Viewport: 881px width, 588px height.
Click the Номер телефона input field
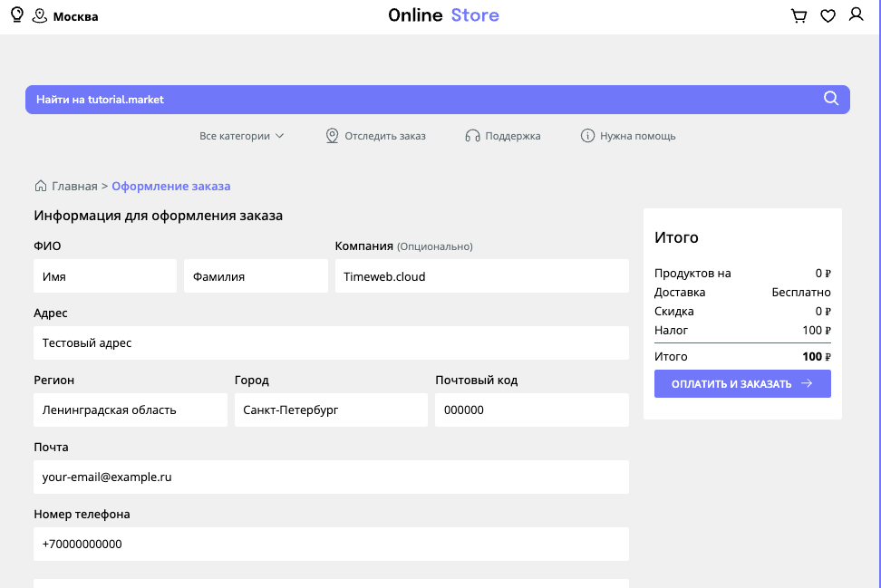pos(331,544)
